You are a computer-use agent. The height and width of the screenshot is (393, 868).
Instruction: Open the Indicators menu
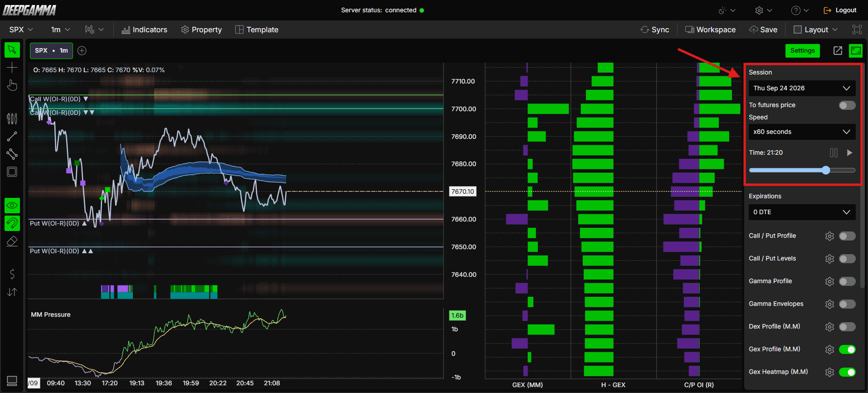coord(144,29)
